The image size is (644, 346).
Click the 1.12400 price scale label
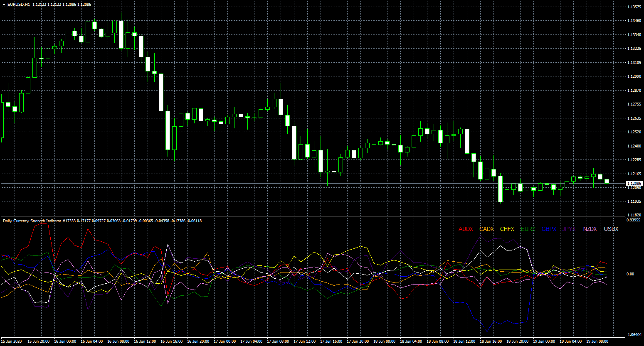(x=634, y=146)
